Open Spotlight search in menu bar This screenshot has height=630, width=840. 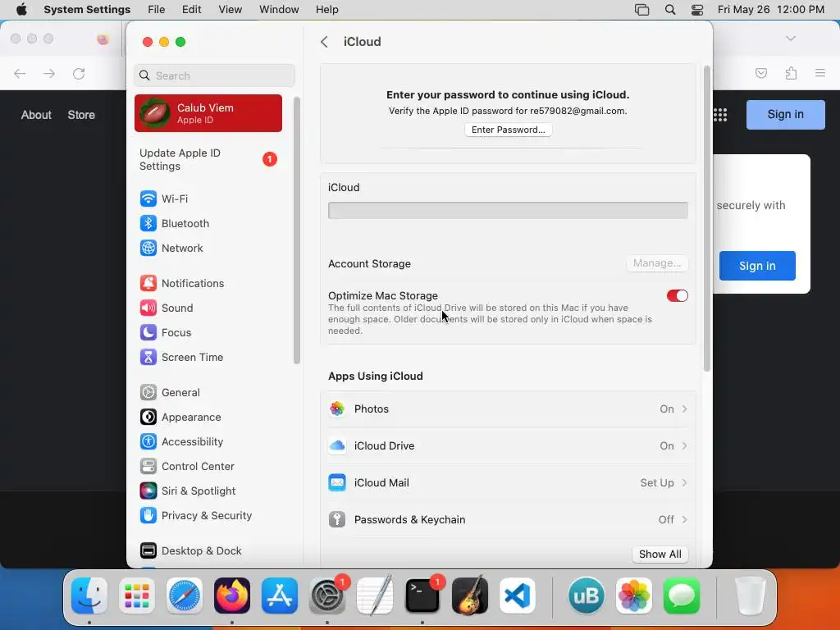(x=669, y=10)
